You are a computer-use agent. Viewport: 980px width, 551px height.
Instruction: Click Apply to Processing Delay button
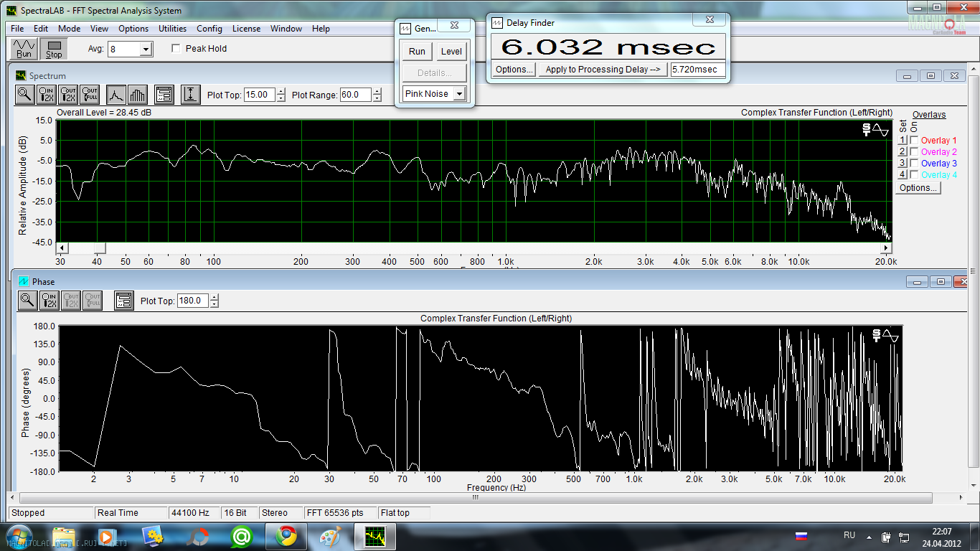603,70
